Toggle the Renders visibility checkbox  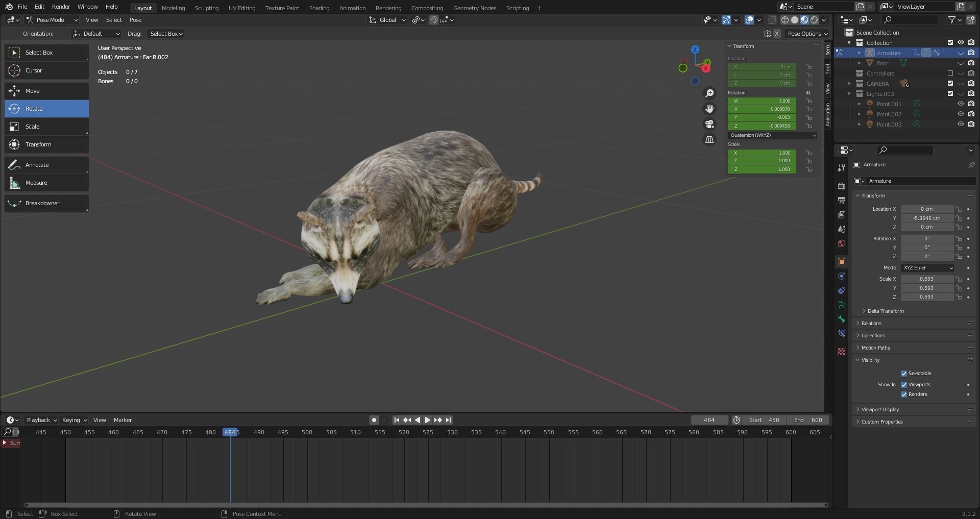904,394
